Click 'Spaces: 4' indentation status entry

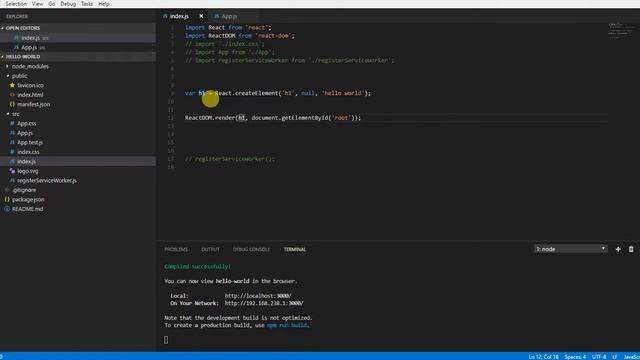pos(575,357)
